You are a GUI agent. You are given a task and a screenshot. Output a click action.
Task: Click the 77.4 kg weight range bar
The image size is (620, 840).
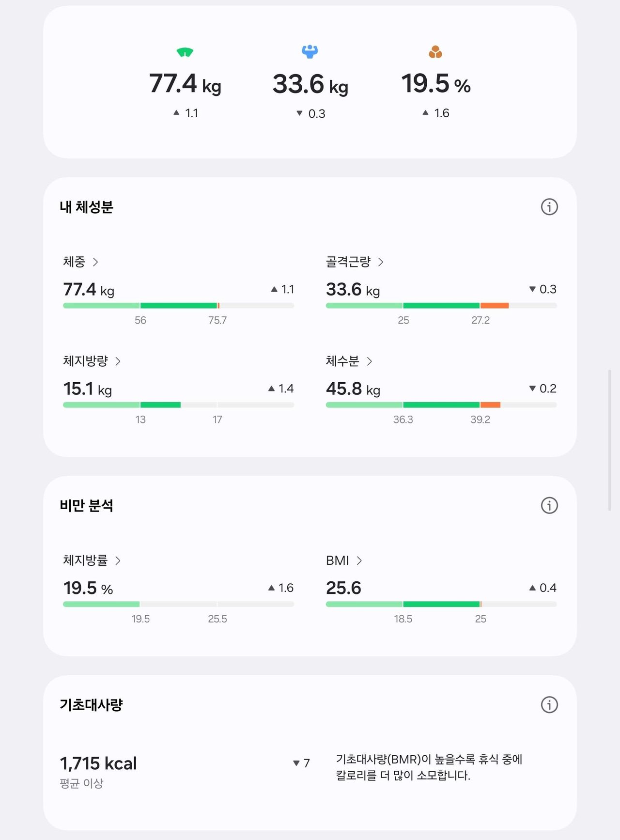pyautogui.click(x=178, y=306)
